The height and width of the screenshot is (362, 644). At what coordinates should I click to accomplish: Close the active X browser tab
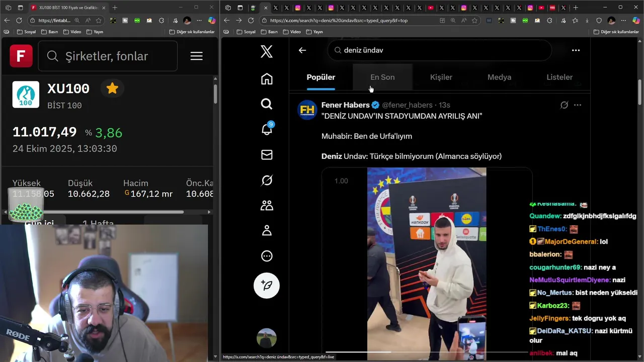(265, 8)
